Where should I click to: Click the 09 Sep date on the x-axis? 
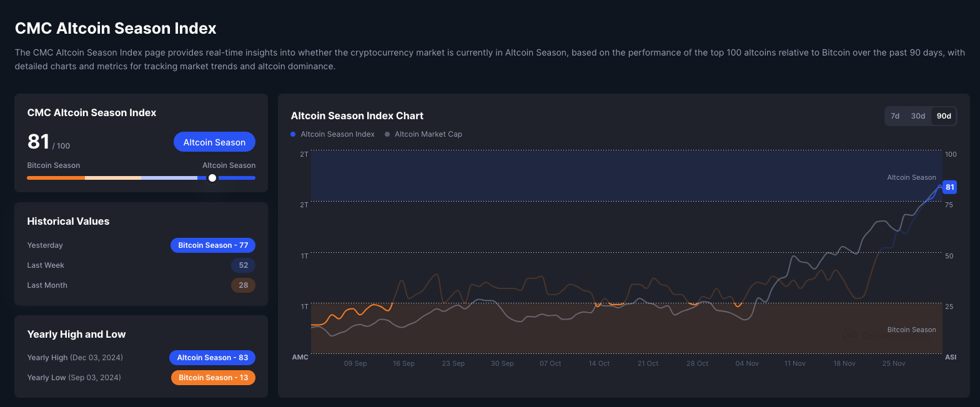click(x=355, y=363)
